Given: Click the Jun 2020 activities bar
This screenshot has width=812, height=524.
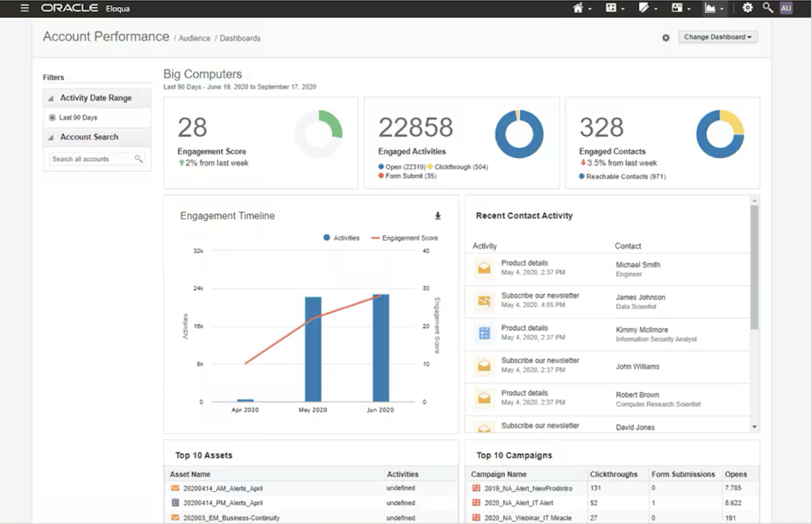Looking at the screenshot, I should [x=381, y=348].
